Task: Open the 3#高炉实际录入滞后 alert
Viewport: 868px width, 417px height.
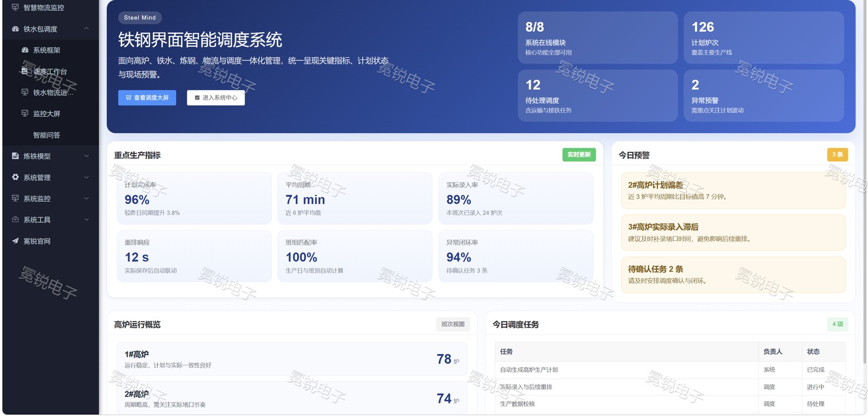Action: coord(733,233)
